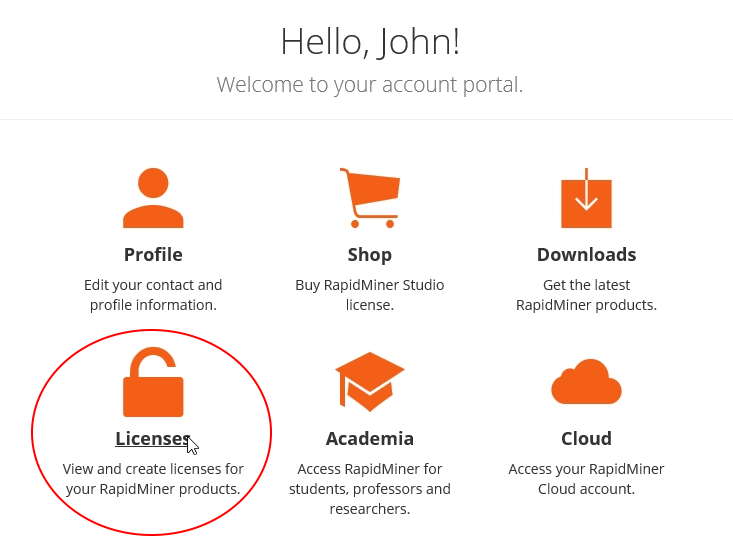Go to the Shop heading link
The image size is (733, 551).
(x=370, y=254)
